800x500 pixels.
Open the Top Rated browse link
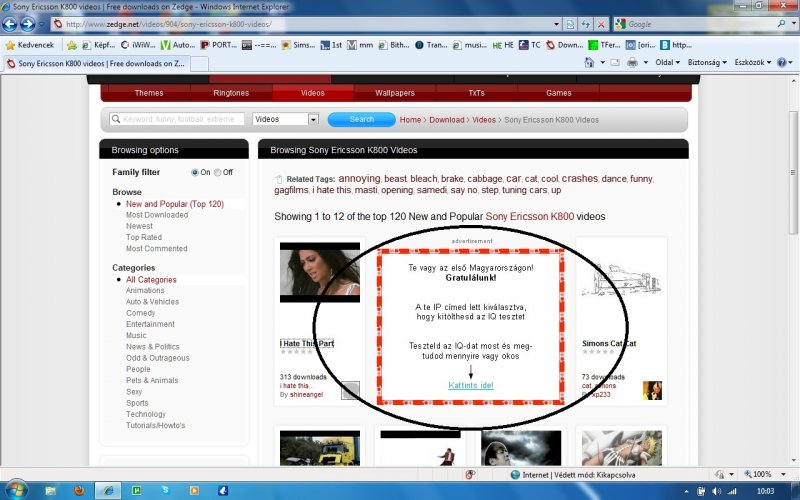click(x=144, y=237)
